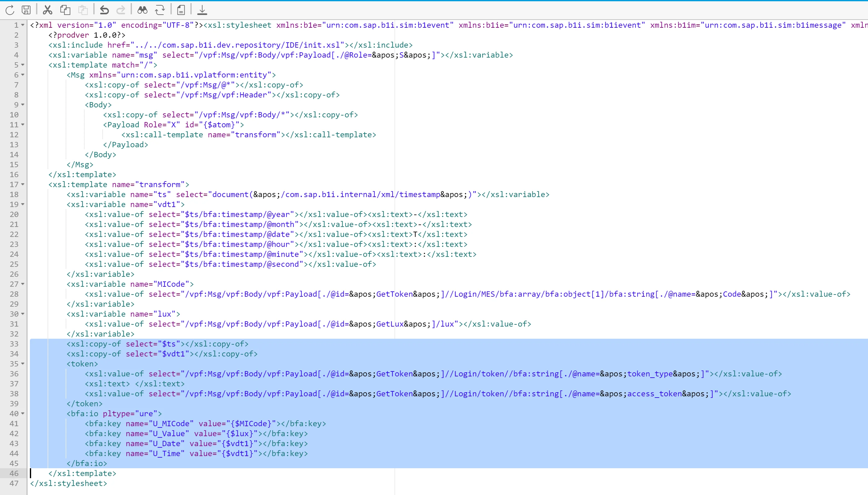This screenshot has height=495, width=868.
Task: Open find with the binoculars icon
Action: coord(142,10)
